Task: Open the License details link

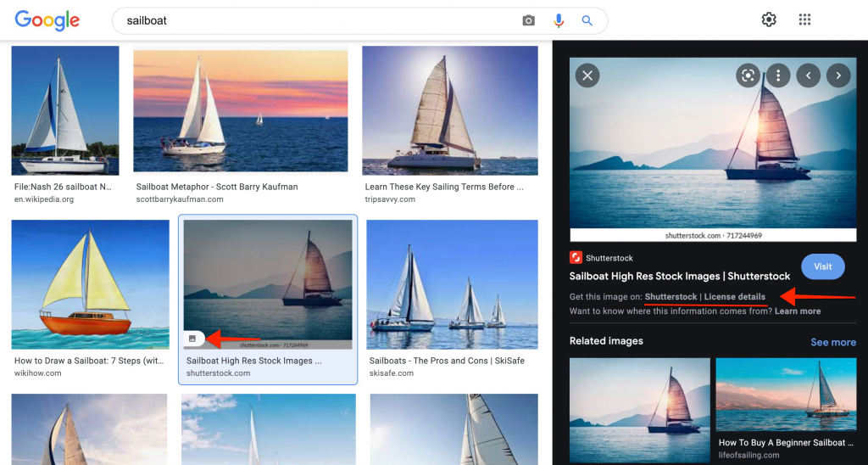Action: (x=734, y=297)
